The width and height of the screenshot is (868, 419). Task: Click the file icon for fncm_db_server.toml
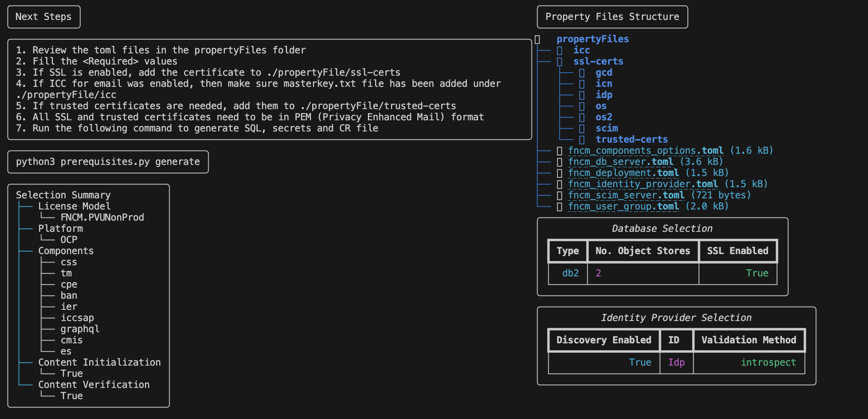pos(559,162)
